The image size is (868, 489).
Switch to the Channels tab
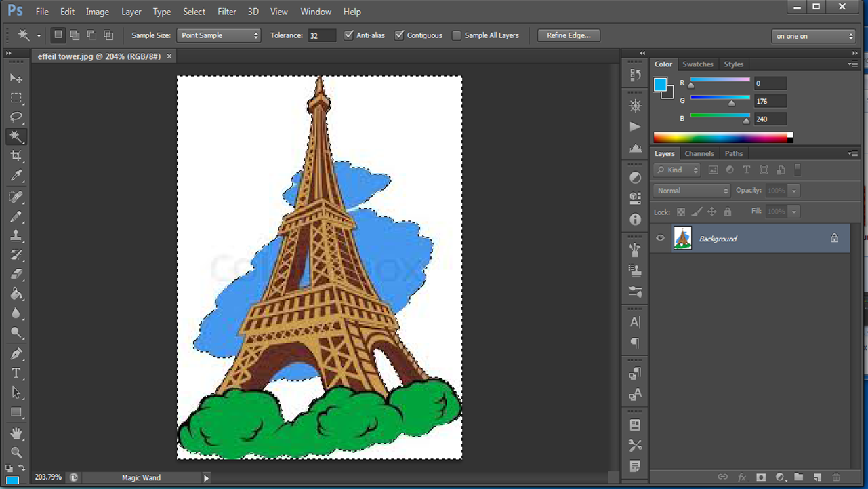click(699, 153)
